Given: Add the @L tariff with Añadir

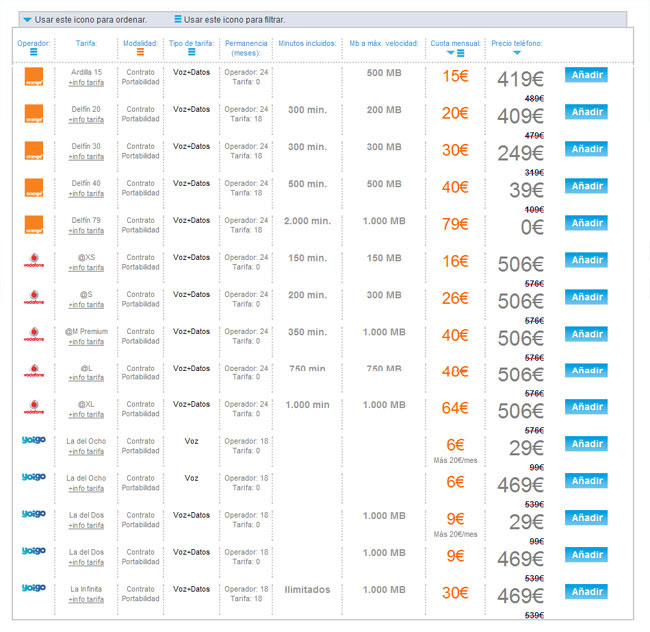Looking at the screenshot, I should click(x=586, y=370).
